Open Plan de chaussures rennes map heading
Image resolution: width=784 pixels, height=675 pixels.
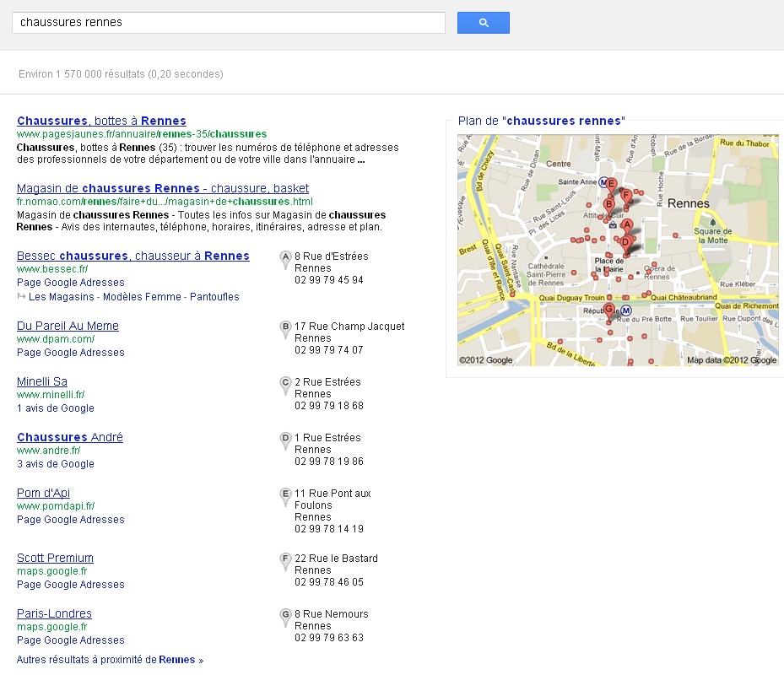click(542, 121)
